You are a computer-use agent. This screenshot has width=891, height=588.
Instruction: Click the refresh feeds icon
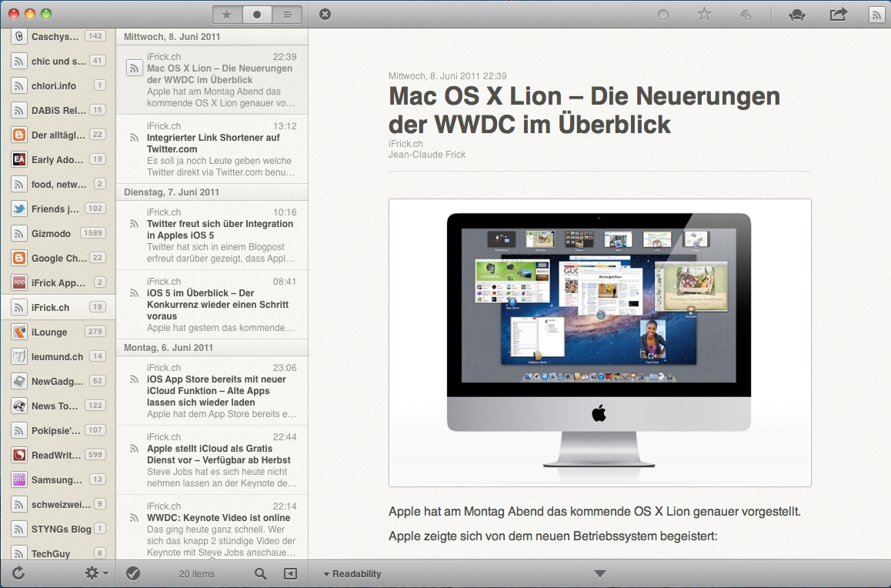point(18,573)
